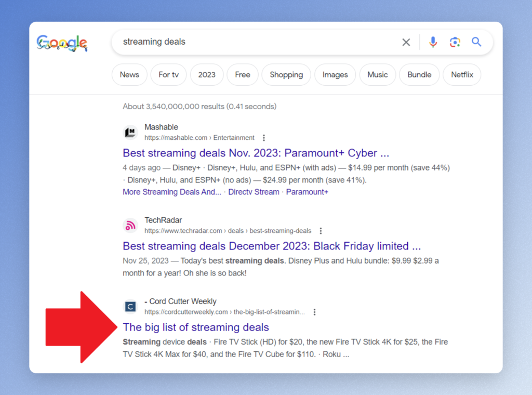Start voice search with microphone icon
This screenshot has height=395, width=532.
pos(433,42)
